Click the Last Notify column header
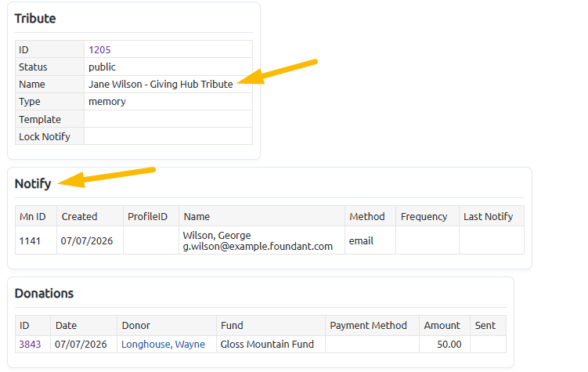The height and width of the screenshot is (372, 588). 489,216
